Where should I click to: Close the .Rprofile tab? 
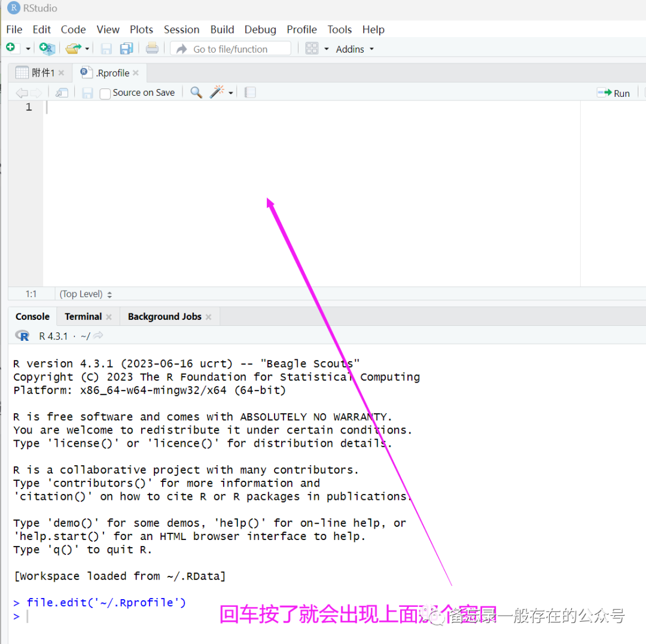click(136, 73)
